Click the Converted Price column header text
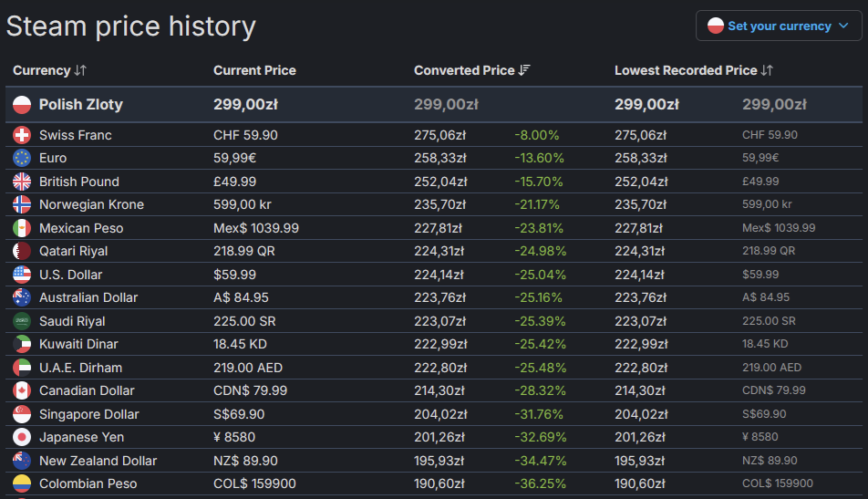 pos(464,70)
